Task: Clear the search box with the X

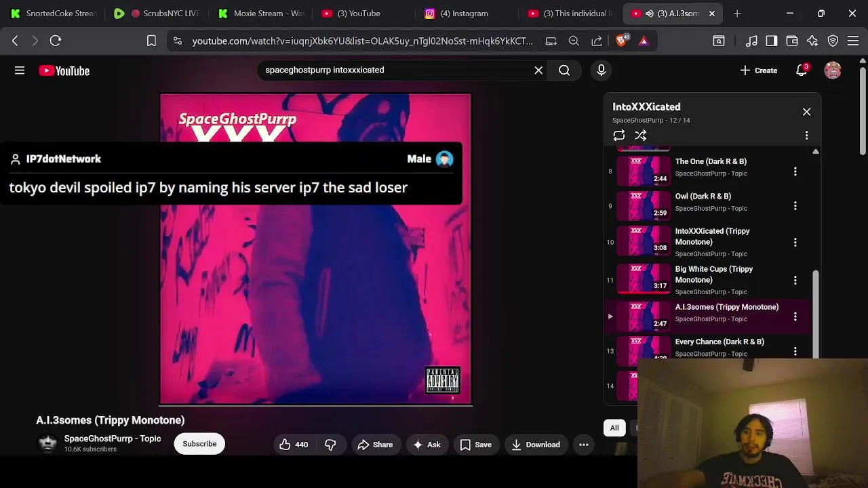Action: click(538, 70)
